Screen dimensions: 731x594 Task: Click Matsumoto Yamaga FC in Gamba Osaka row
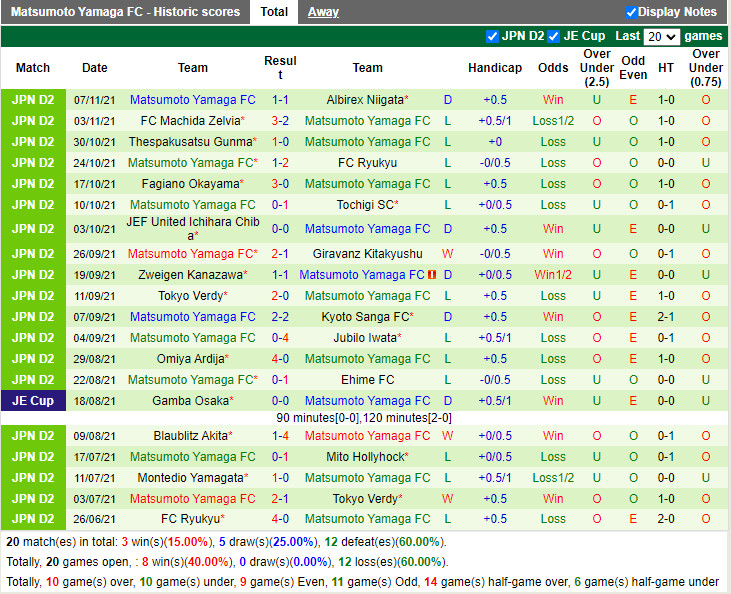tap(367, 401)
